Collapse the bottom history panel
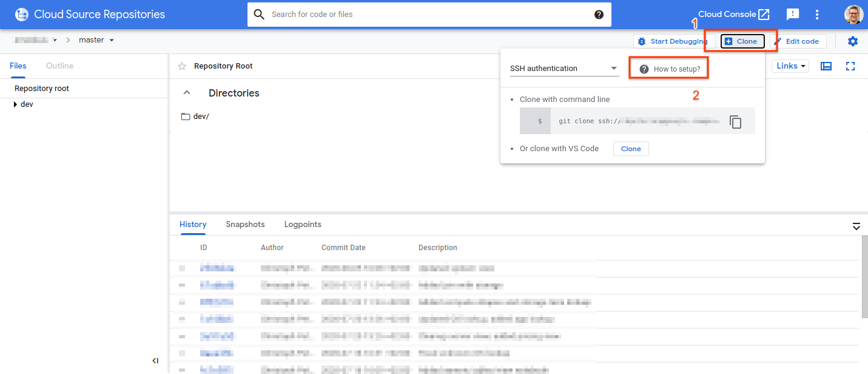 coord(856,226)
